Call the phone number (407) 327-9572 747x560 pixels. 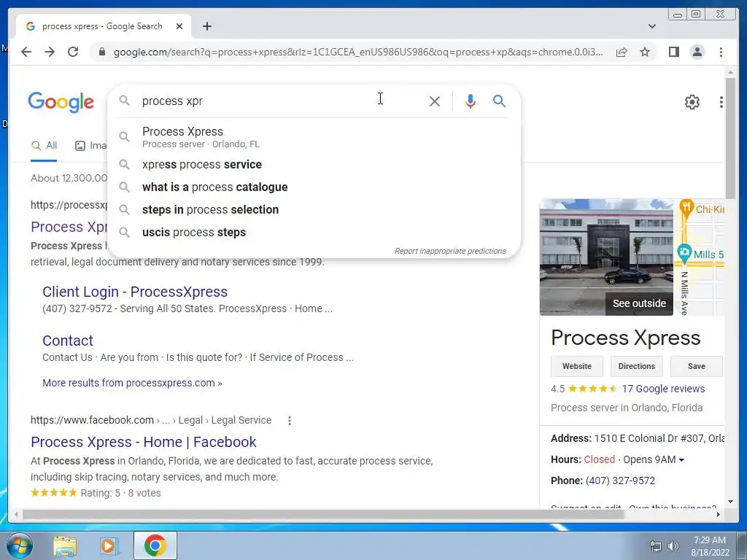pos(620,481)
